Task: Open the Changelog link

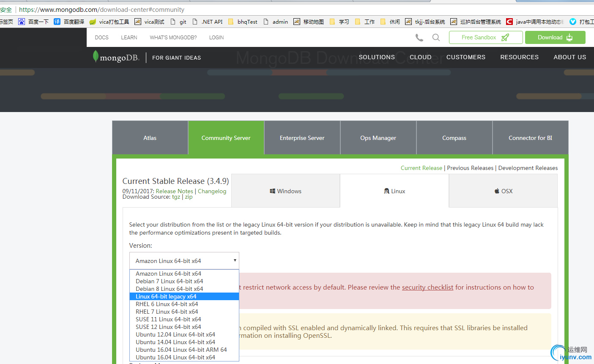Action: [x=212, y=191]
